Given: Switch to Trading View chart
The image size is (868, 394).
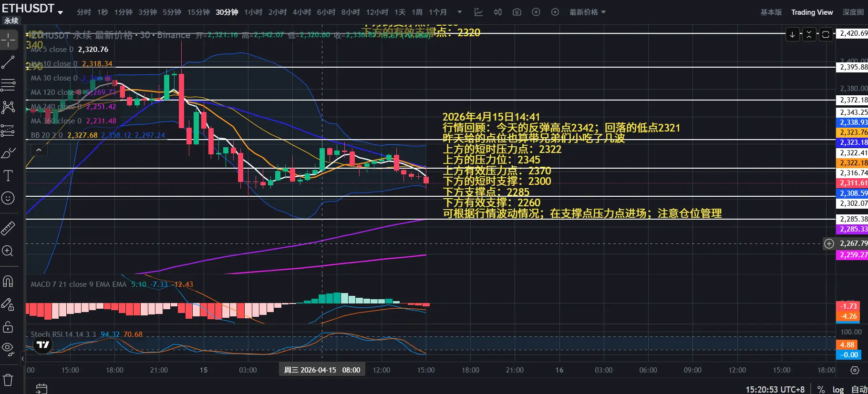Looking at the screenshot, I should [812, 12].
